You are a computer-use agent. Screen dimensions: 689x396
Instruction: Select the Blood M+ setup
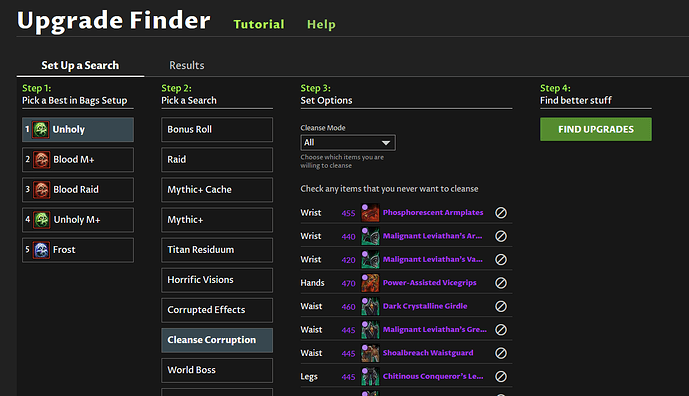click(x=78, y=160)
